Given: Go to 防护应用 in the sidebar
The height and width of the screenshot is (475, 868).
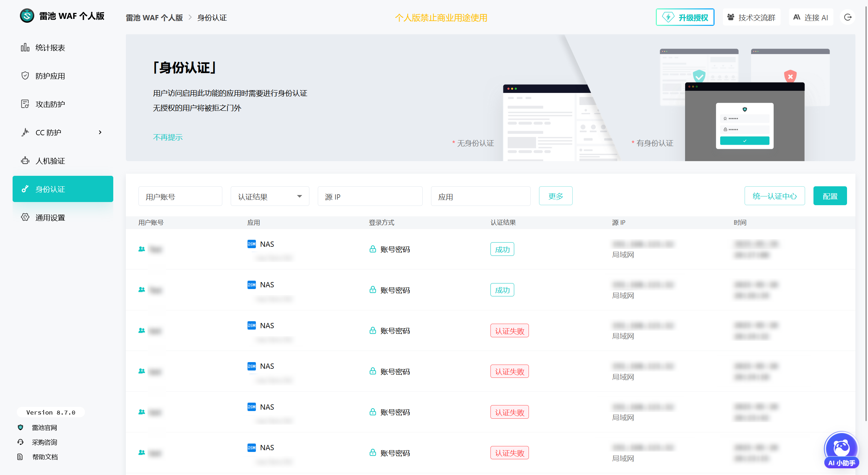Looking at the screenshot, I should point(50,76).
